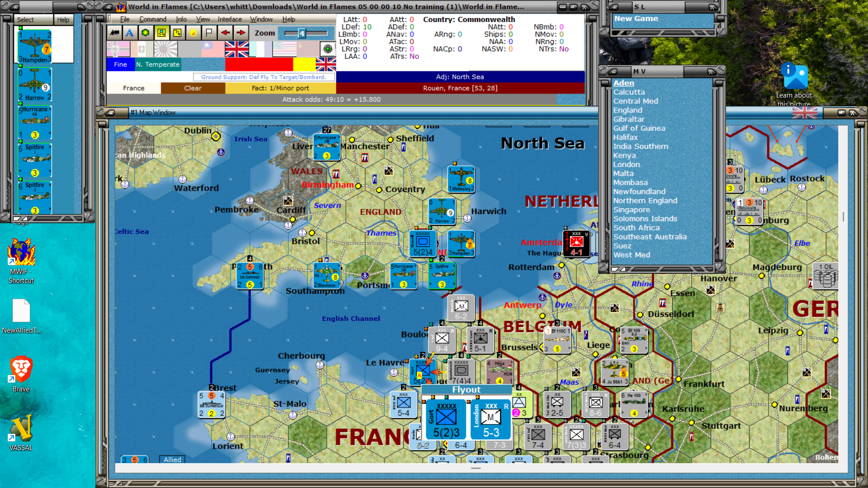Image resolution: width=868 pixels, height=488 pixels.
Task: Click the green circular button beside the flags
Action: point(328,49)
